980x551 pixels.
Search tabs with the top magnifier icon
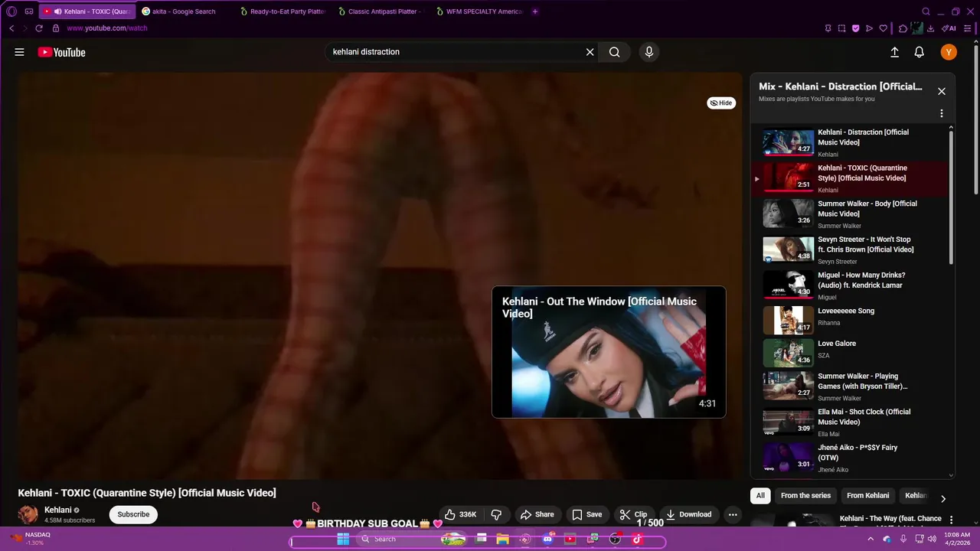point(926,11)
